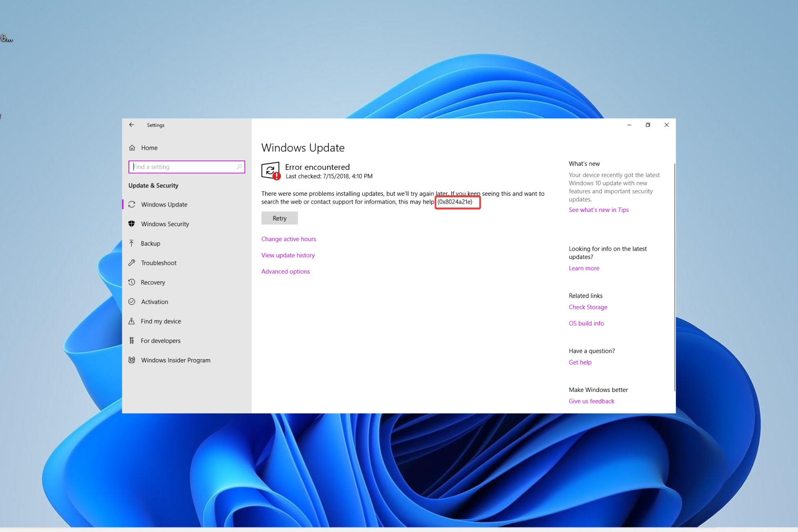Click the Settings window vertical scrollbar
The width and height of the screenshot is (798, 532).
click(674, 277)
